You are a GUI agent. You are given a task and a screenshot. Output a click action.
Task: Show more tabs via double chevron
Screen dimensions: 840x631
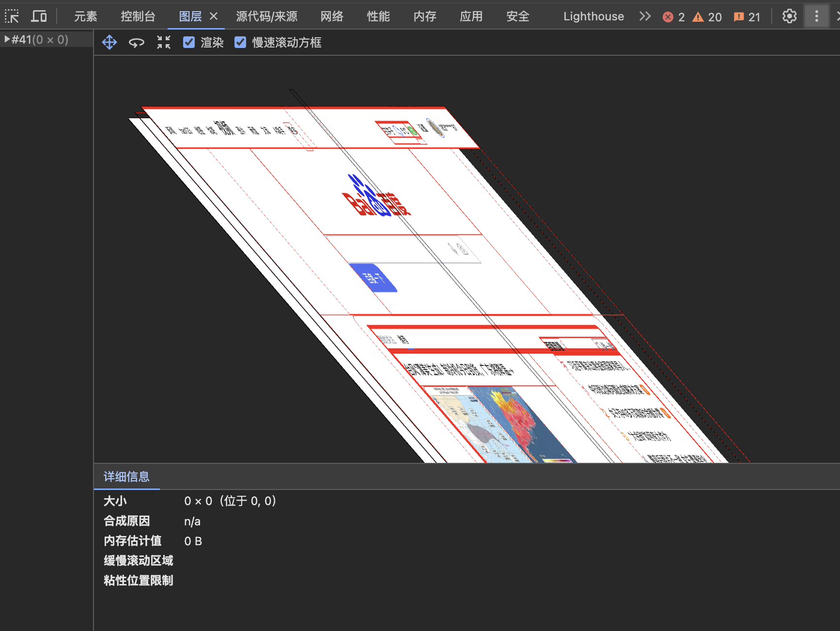point(645,16)
